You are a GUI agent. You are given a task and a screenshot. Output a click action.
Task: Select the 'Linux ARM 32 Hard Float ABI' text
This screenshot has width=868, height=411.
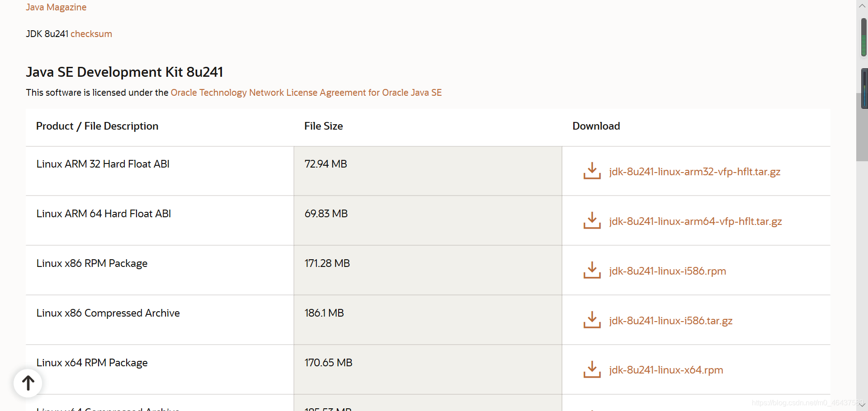click(103, 164)
